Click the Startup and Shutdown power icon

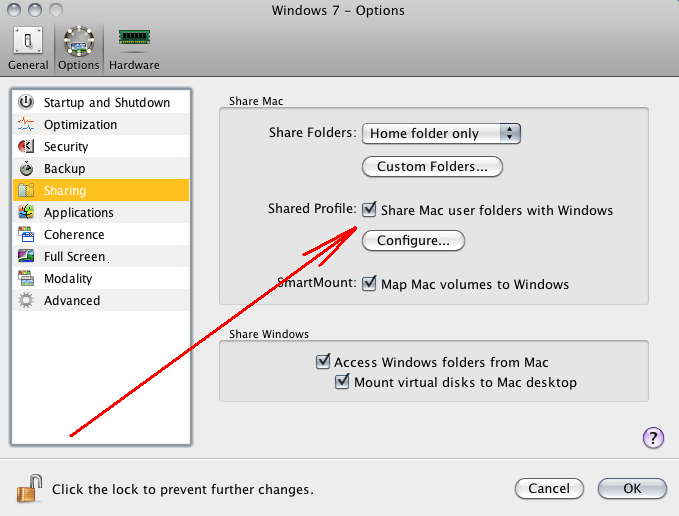26,102
